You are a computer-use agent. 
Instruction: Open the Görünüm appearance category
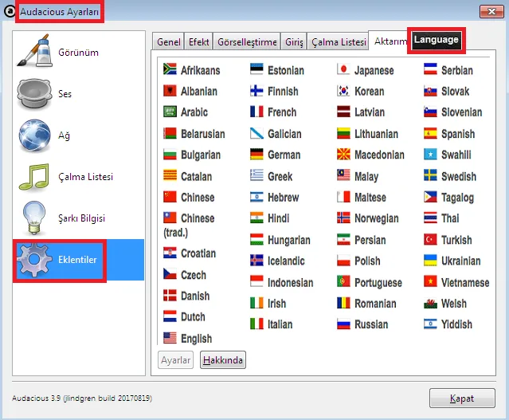click(79, 52)
